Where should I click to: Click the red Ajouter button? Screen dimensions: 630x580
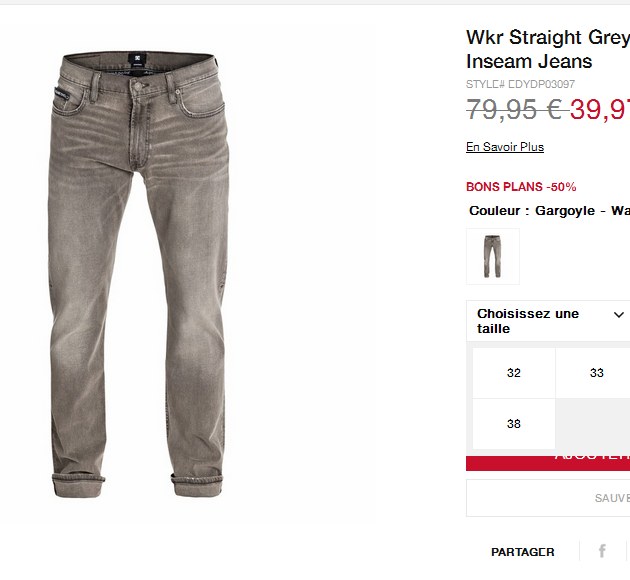click(x=548, y=463)
